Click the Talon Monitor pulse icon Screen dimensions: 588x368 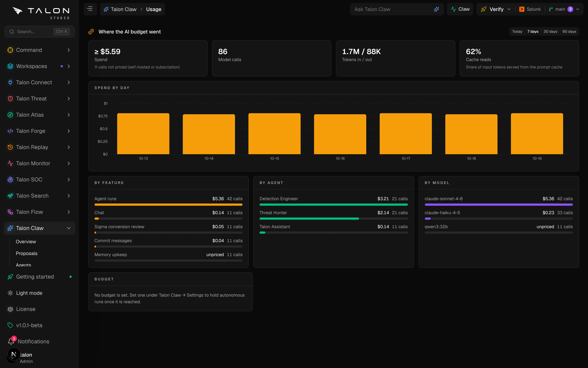10,163
